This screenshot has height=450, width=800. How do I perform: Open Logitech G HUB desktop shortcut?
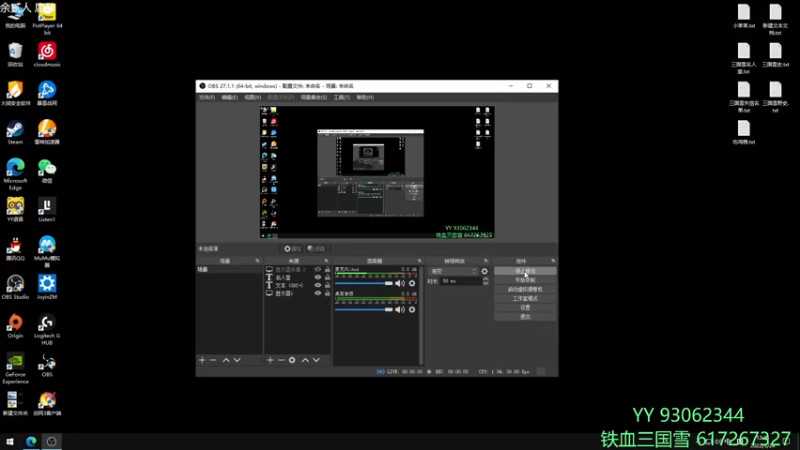point(47,330)
